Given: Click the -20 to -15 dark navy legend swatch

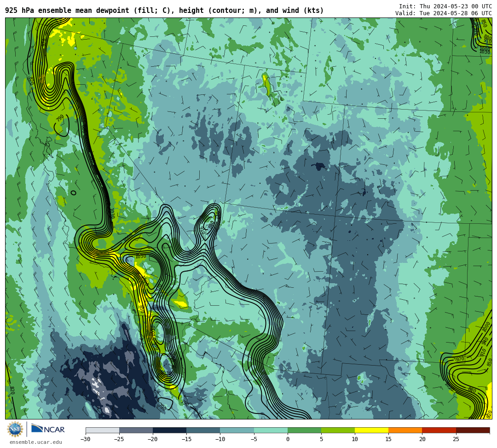Looking at the screenshot, I should pyautogui.click(x=169, y=430).
